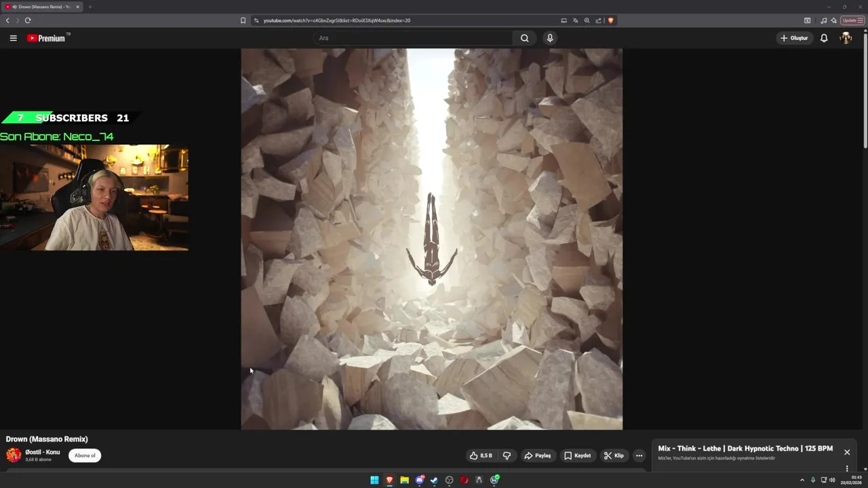Like the video, 8,5 B likes
Image resolution: width=868 pixels, height=488 pixels.
tap(481, 455)
